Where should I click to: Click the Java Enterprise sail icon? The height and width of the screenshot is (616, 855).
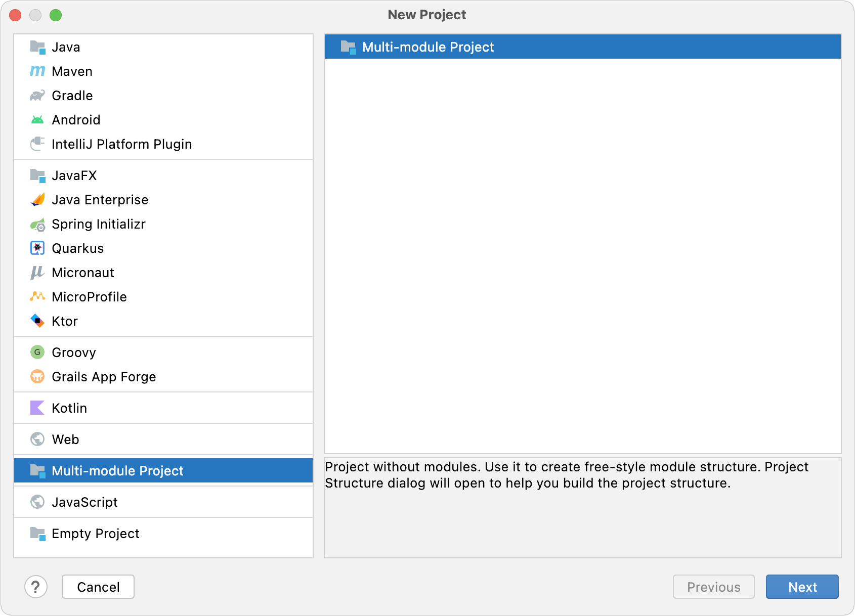click(x=37, y=200)
